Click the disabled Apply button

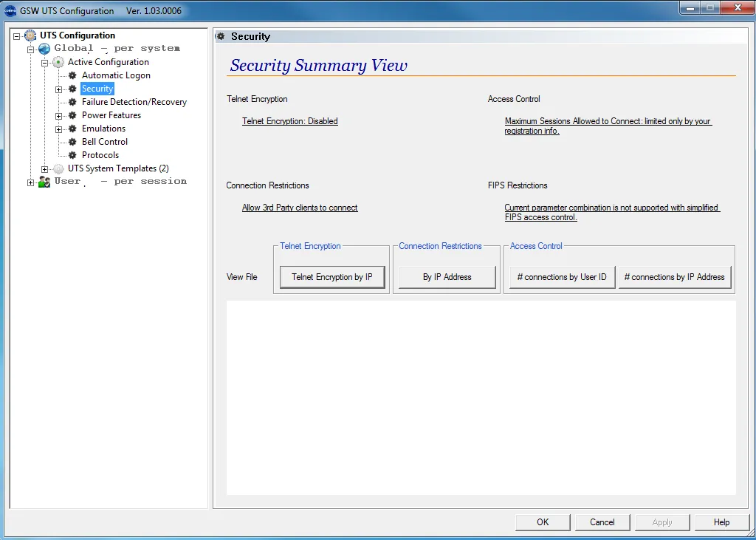point(662,522)
